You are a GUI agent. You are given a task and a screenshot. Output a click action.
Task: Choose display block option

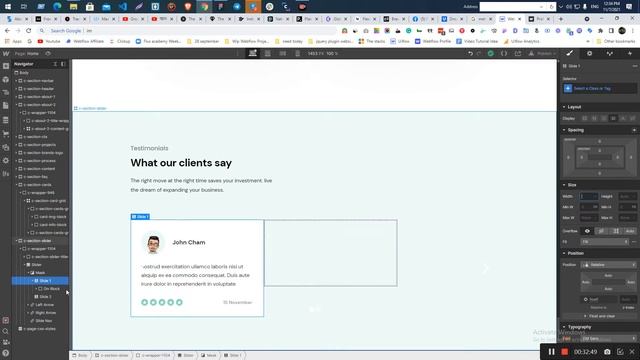(x=584, y=118)
